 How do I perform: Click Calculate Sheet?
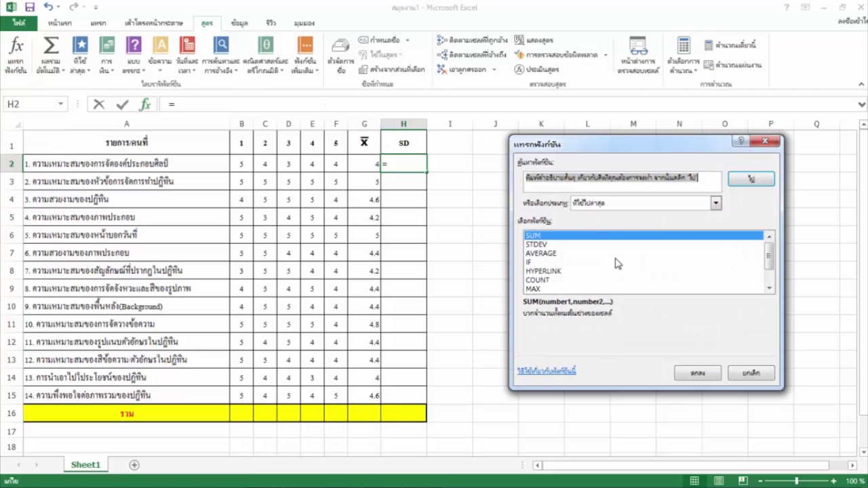(733, 65)
